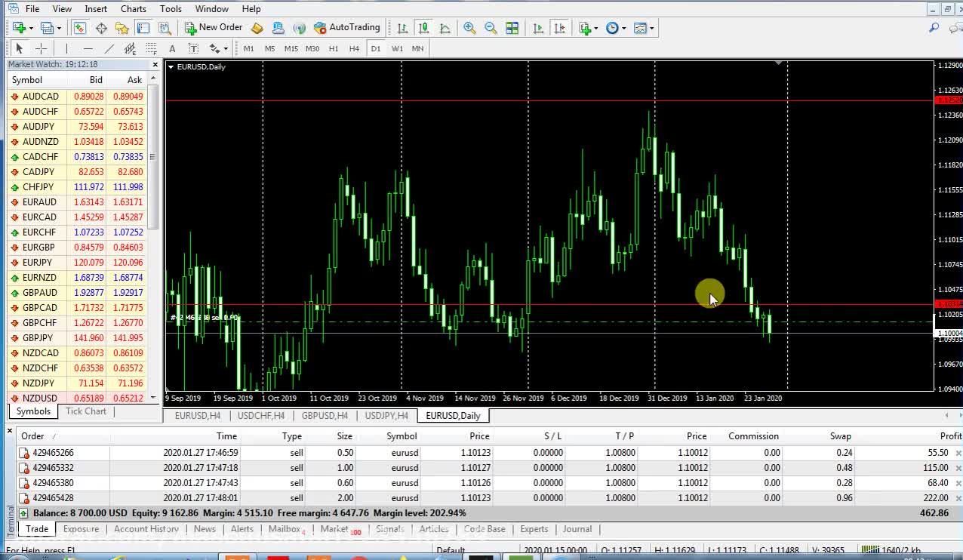Click the tile windows icon
Screen dimensions: 963x560
512,28
